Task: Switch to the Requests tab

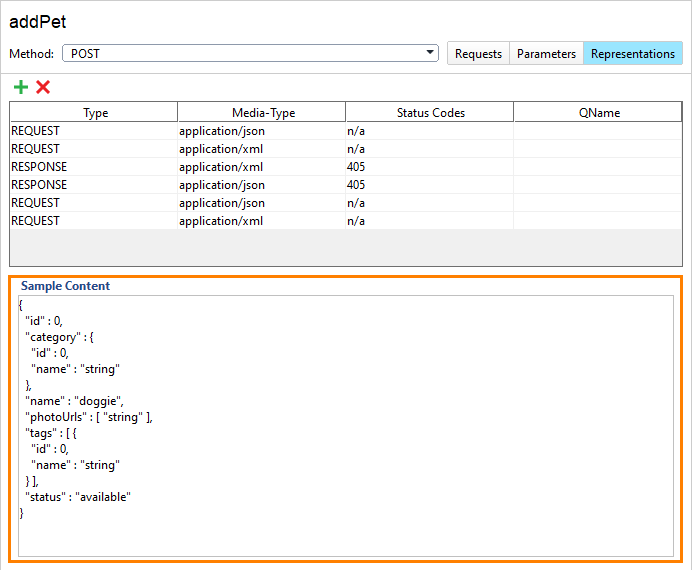Action: point(478,53)
